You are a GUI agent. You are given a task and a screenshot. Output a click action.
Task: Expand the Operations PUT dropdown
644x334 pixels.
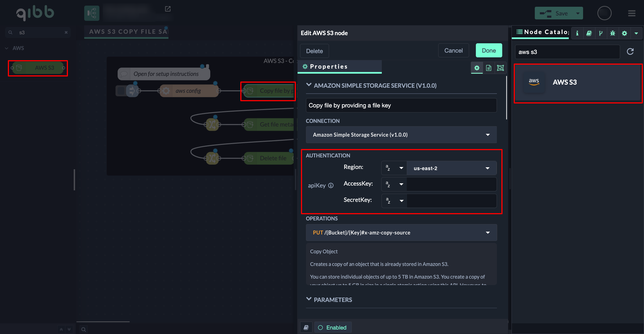[401, 233]
